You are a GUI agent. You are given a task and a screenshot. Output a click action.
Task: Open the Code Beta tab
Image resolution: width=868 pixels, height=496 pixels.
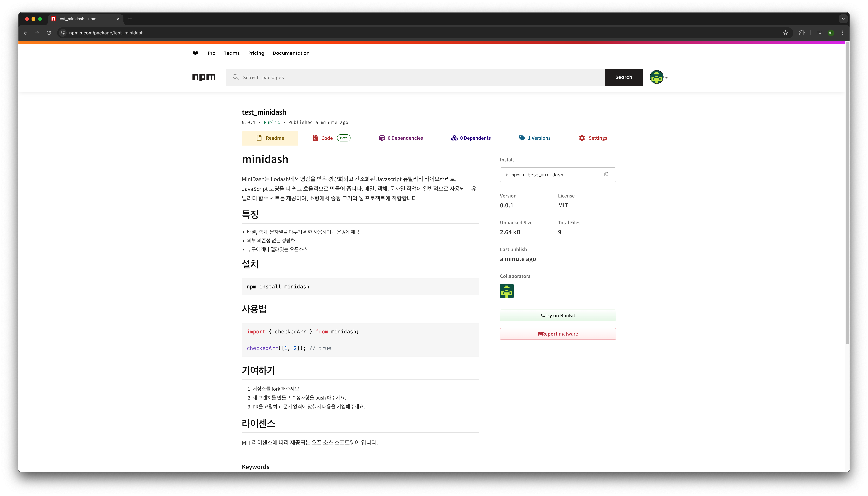331,138
